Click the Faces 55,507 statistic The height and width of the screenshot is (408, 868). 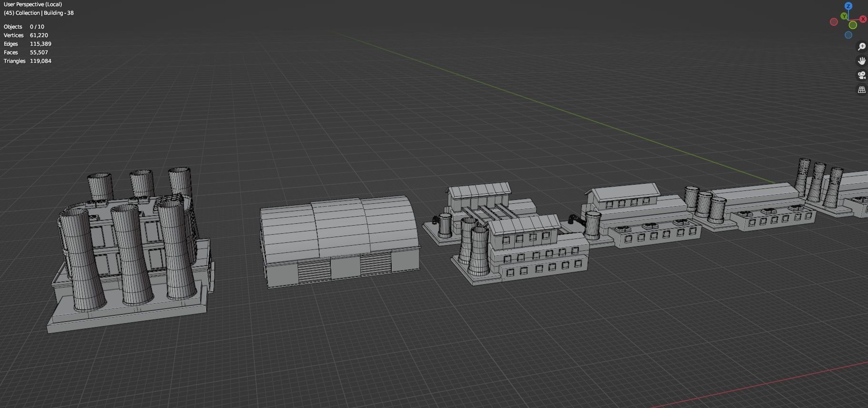coord(26,52)
